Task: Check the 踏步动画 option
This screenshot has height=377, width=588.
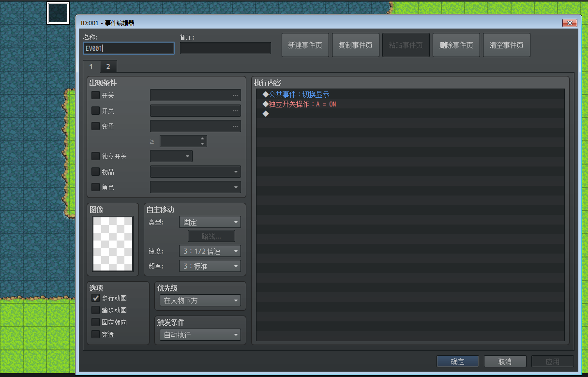Action: 96,310
